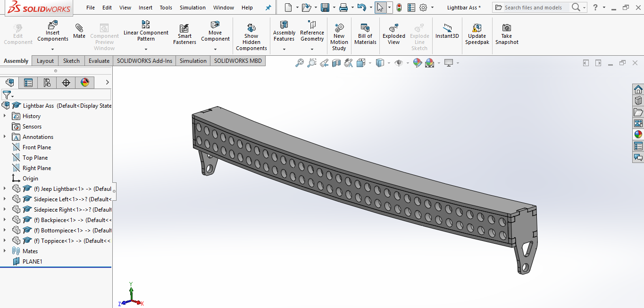This screenshot has width=644, height=308.
Task: Open Options gear icon
Action: 423,8
